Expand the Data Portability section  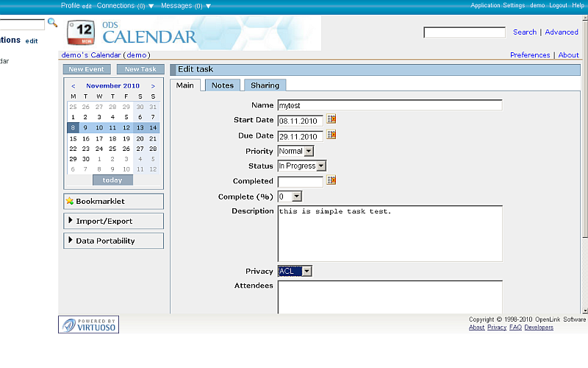(113, 241)
